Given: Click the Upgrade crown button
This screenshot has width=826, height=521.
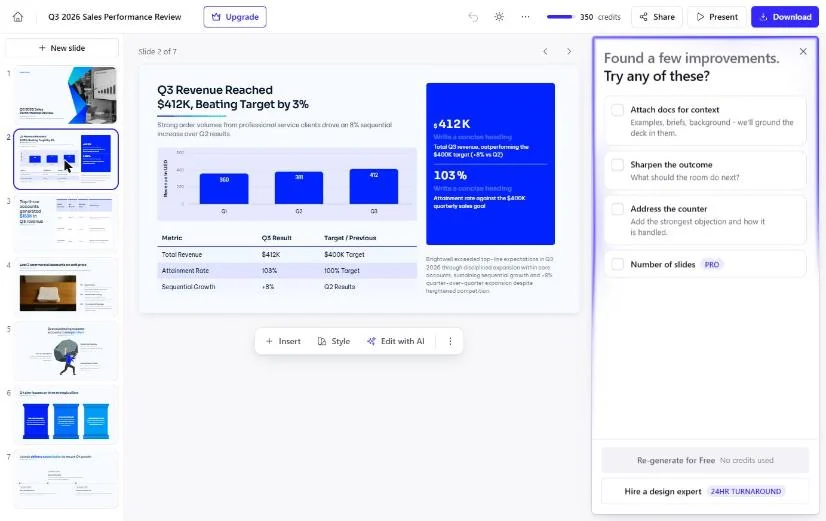Looking at the screenshot, I should coord(235,17).
